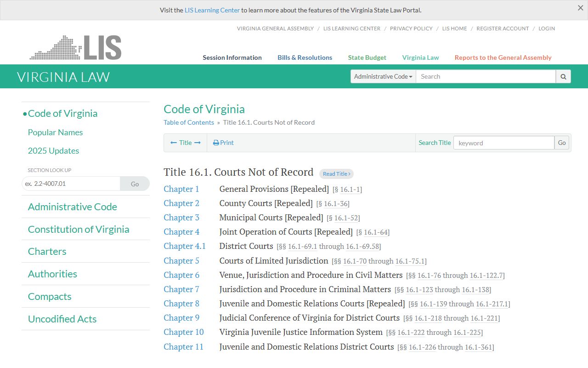Open Reports to the General Assembly menu

503,57
